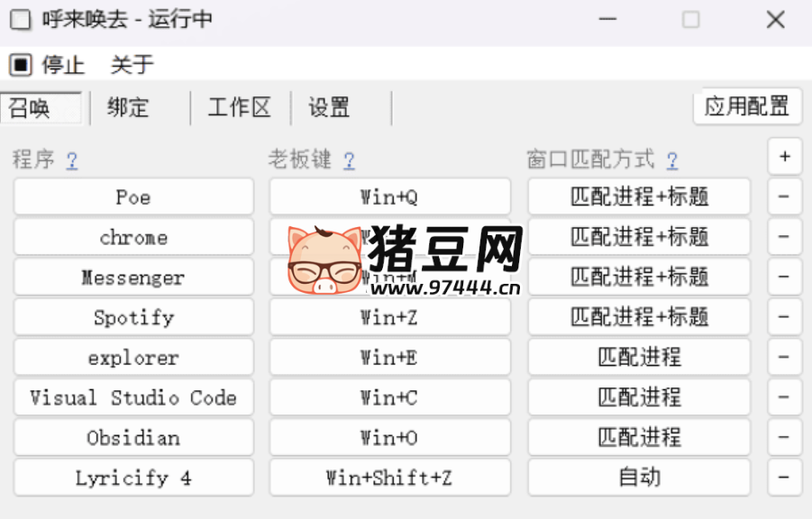Choose the Messenger program button

click(133, 278)
